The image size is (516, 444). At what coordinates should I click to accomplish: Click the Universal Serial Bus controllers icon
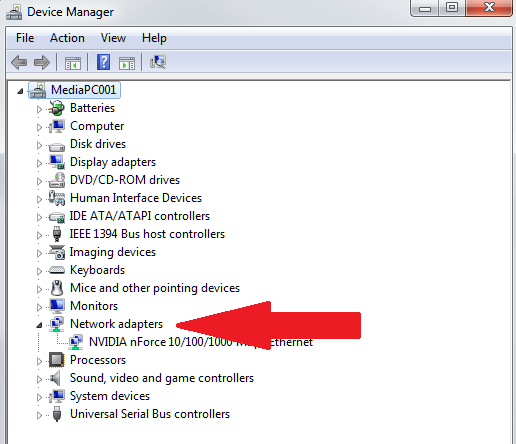tap(57, 414)
